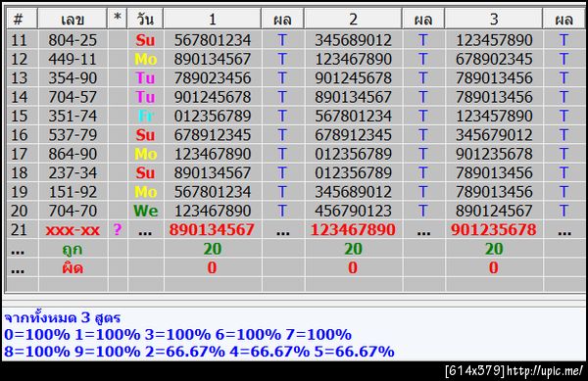Screen dimensions: 588x381
Task: Click the T result for formula 1, row 11
Action: pyautogui.click(x=282, y=40)
